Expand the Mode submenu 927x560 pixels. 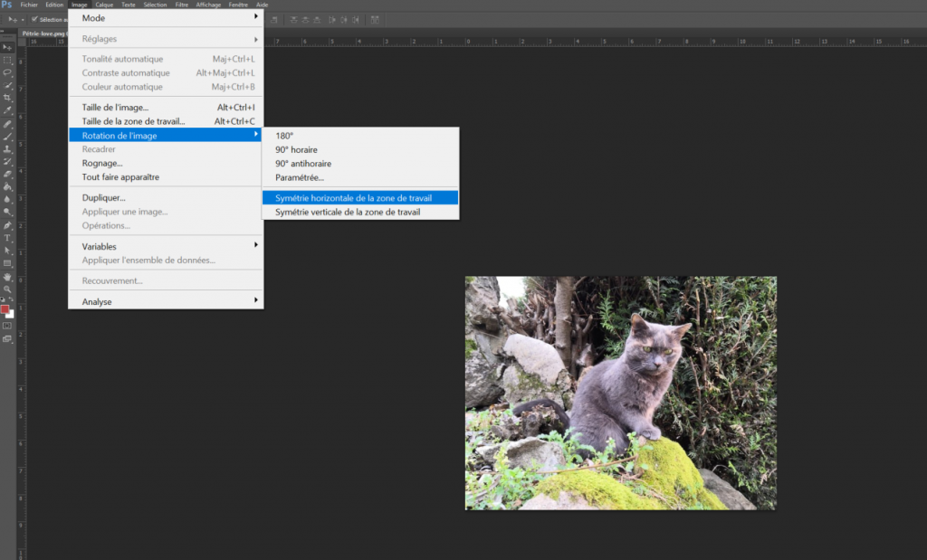click(x=167, y=18)
